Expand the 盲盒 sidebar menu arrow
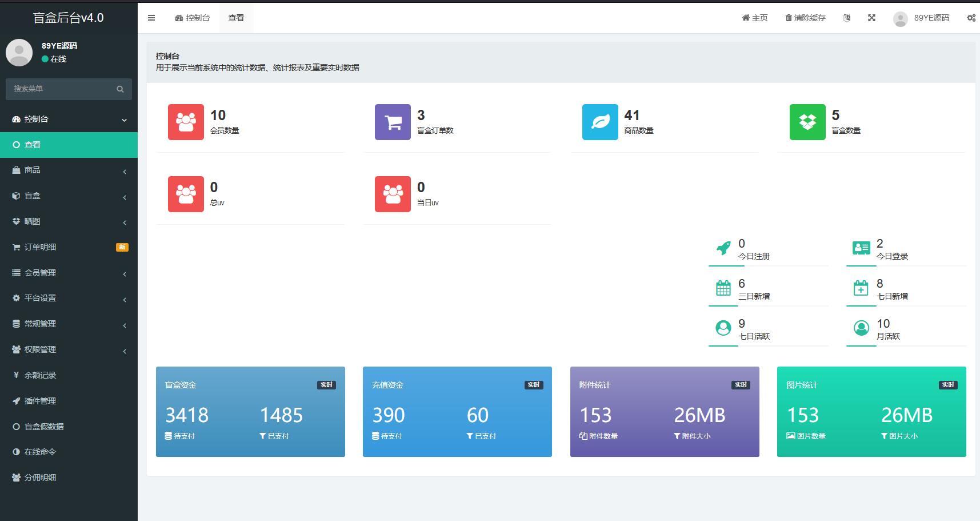 [125, 197]
